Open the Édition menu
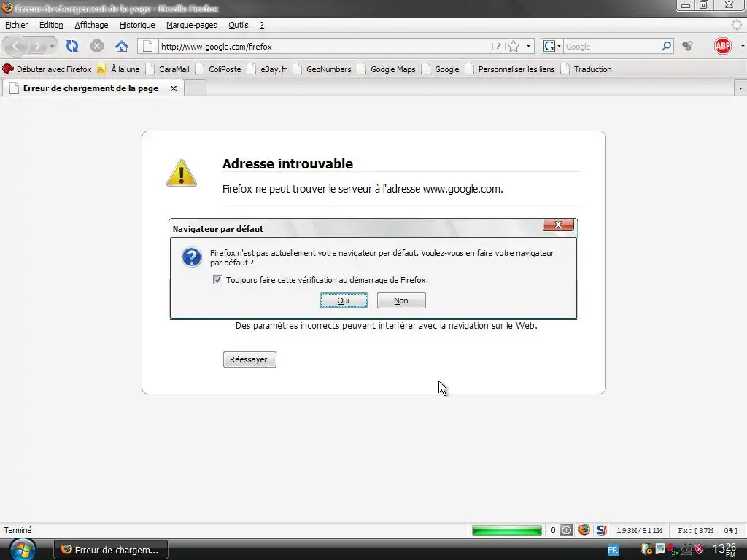The width and height of the screenshot is (747, 560). 51,25
